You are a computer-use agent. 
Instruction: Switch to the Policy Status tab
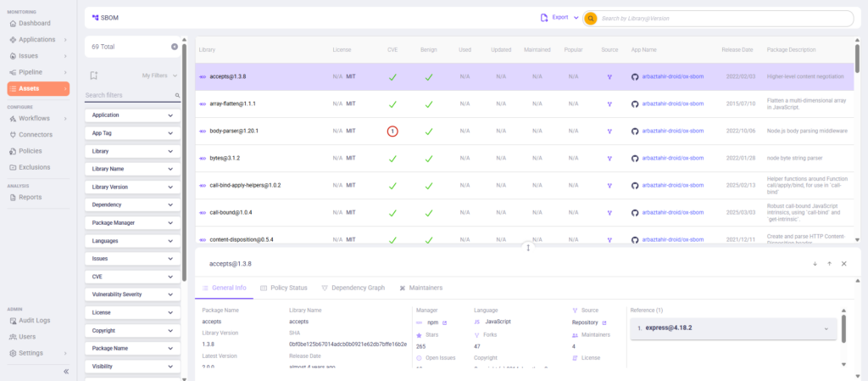pyautogui.click(x=283, y=288)
